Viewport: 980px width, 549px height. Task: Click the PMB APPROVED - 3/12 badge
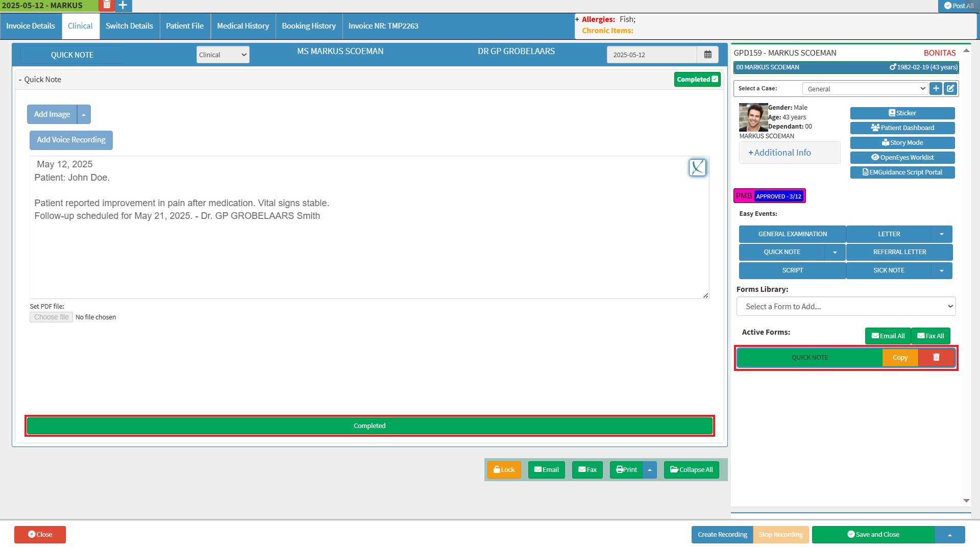click(x=770, y=196)
